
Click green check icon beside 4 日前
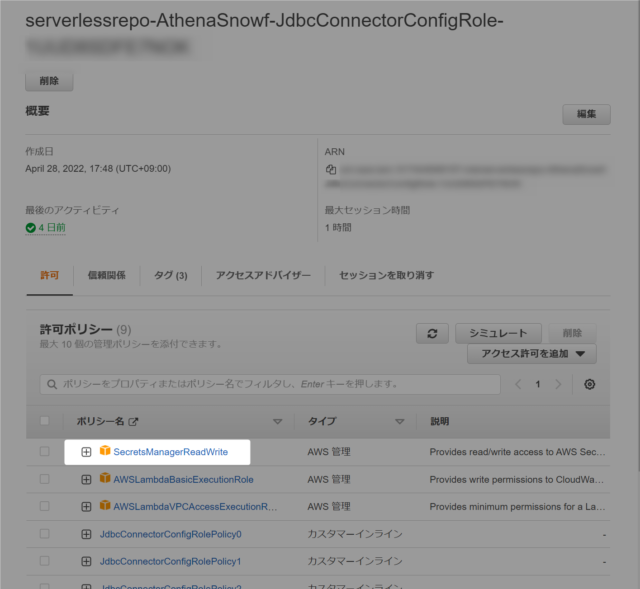click(30, 228)
